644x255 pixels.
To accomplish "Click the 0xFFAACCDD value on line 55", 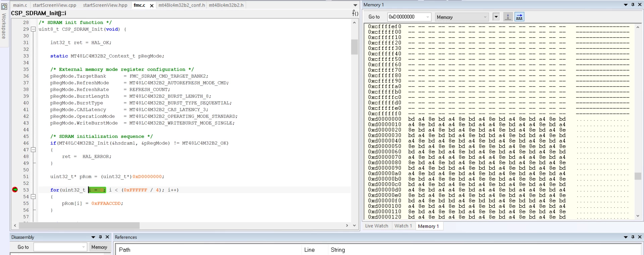I will 106,203.
